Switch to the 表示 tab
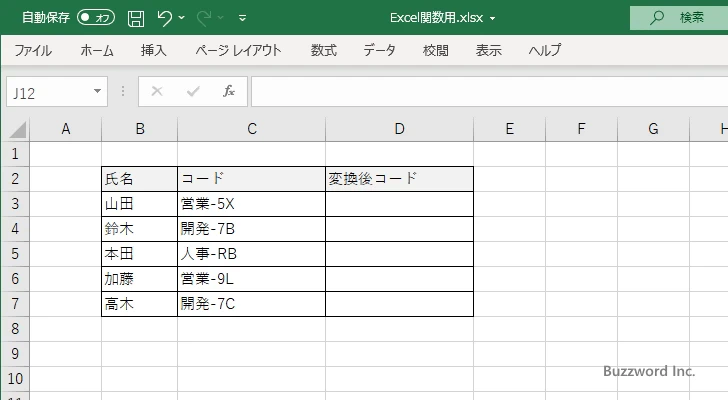The image size is (728, 400). 488,50
